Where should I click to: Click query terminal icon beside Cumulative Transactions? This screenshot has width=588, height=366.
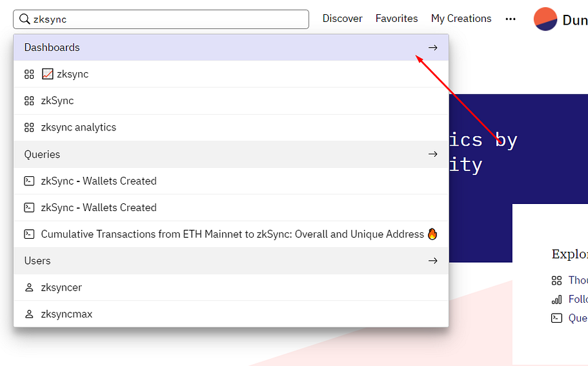pyautogui.click(x=29, y=234)
